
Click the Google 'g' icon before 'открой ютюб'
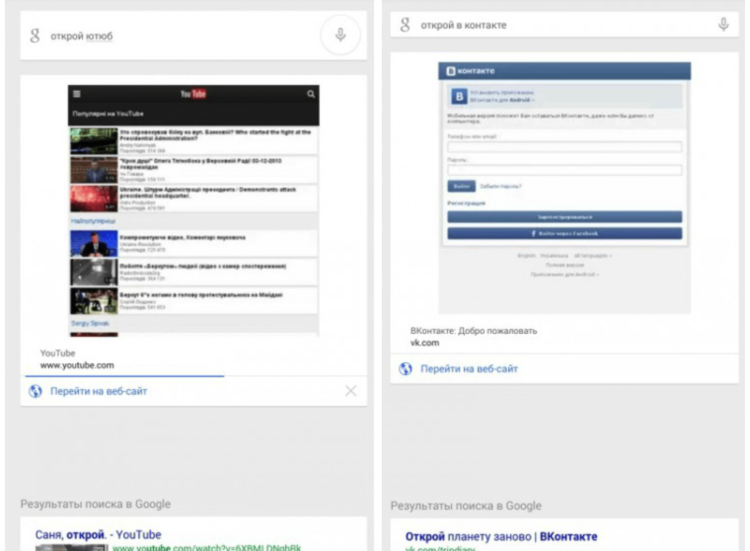pos(35,36)
